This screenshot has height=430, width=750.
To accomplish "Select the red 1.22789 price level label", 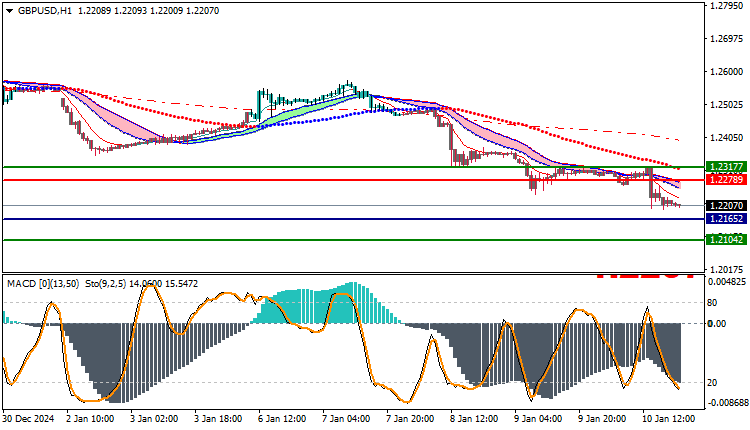I will click(726, 180).
